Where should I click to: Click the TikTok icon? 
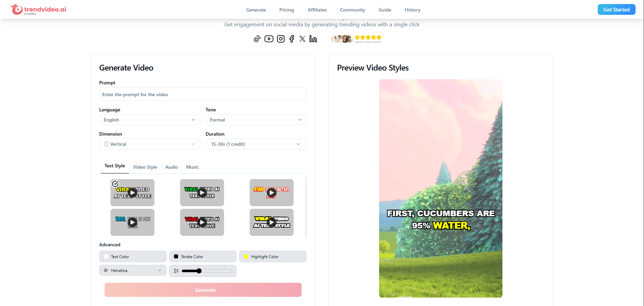pos(257,39)
